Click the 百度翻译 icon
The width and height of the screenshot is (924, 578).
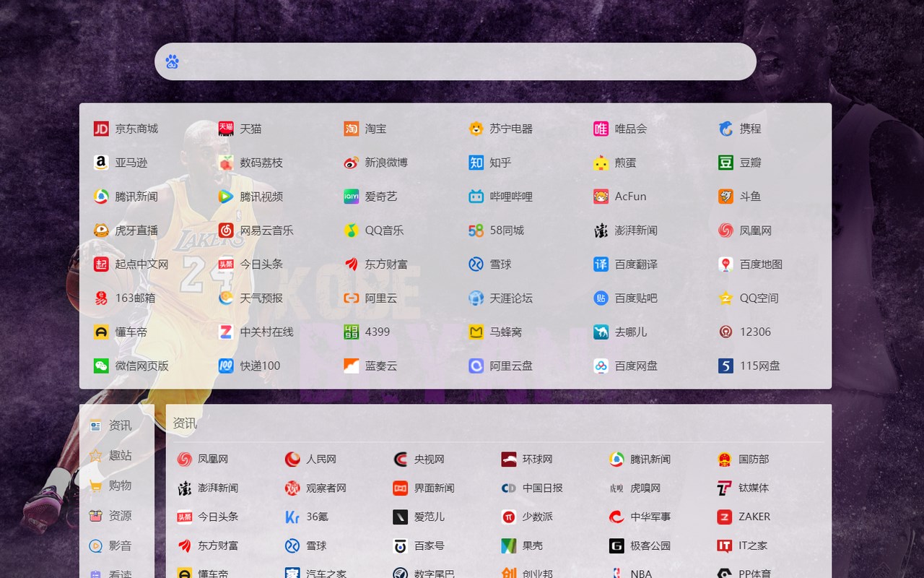tap(601, 264)
